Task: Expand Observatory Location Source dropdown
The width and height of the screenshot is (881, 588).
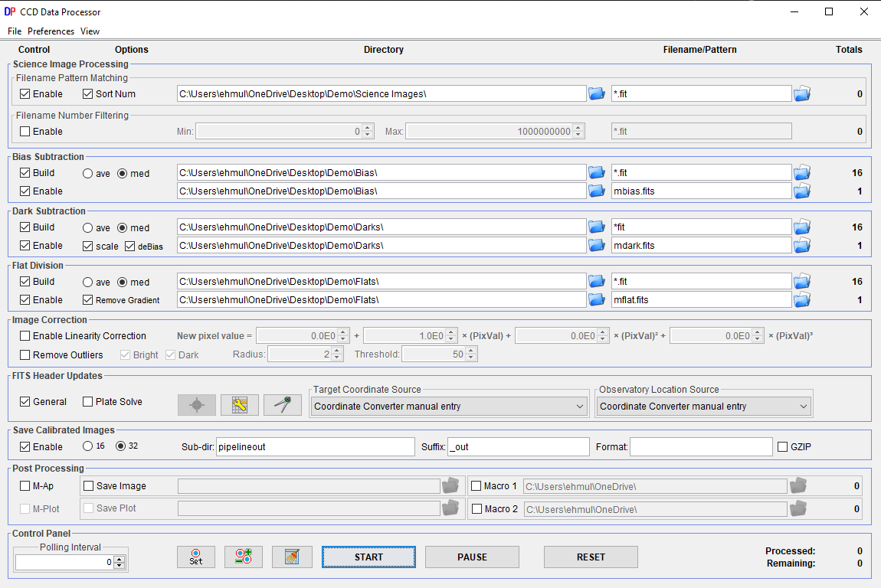Action: (x=703, y=407)
